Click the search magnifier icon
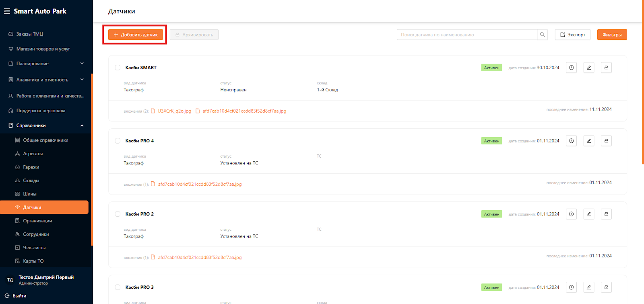 [542, 35]
